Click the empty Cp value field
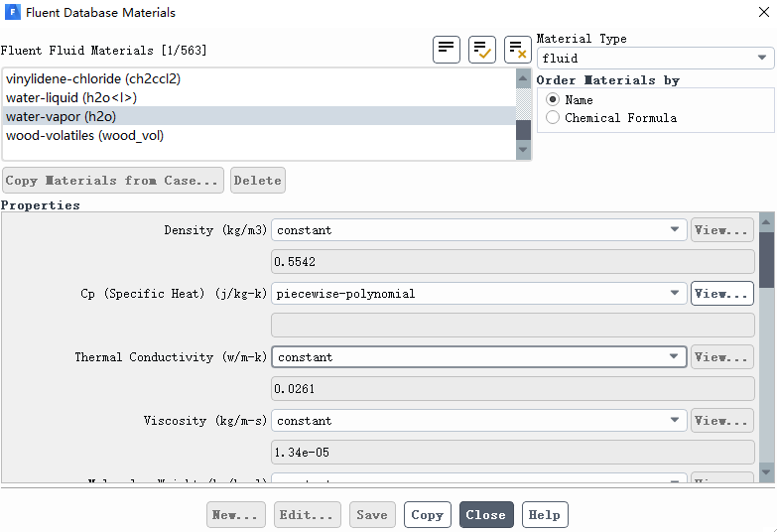This screenshot has height=532, width=777. tap(512, 326)
